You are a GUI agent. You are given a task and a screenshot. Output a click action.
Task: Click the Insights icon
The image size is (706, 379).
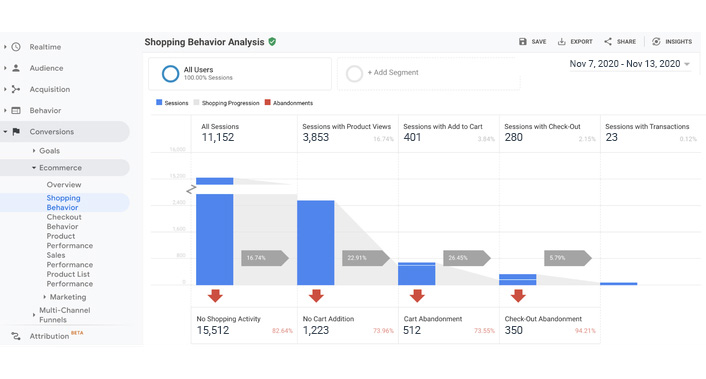656,41
